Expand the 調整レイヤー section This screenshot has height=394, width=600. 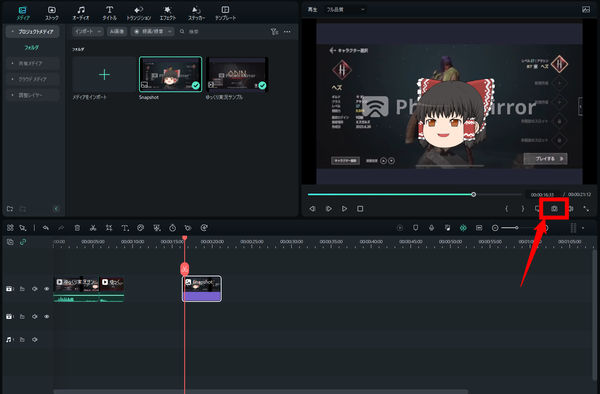tap(33, 95)
